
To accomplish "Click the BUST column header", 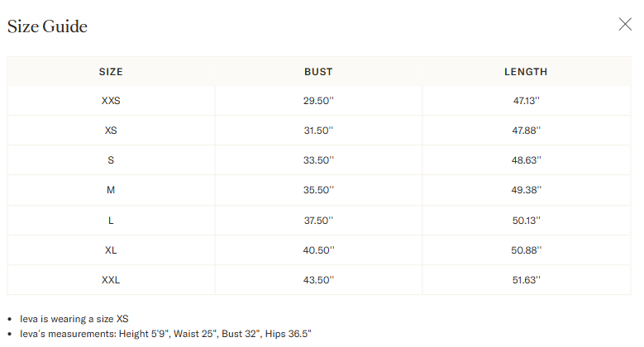I will pyautogui.click(x=318, y=72).
